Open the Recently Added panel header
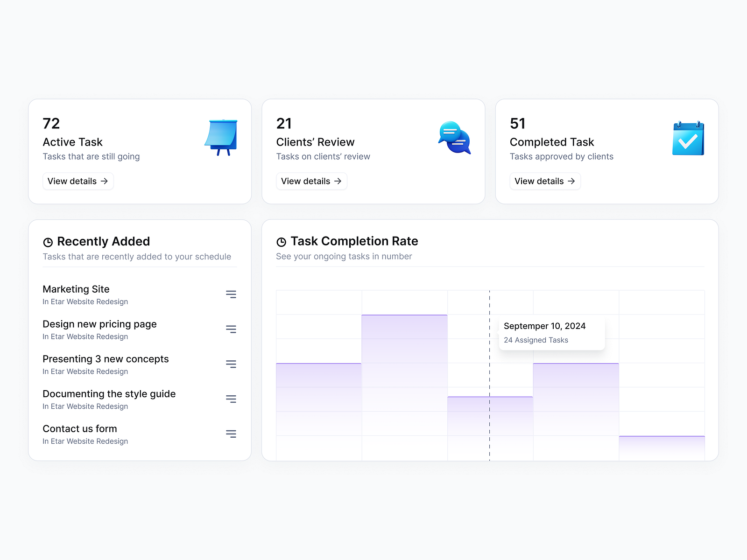The width and height of the screenshot is (747, 560). click(103, 242)
